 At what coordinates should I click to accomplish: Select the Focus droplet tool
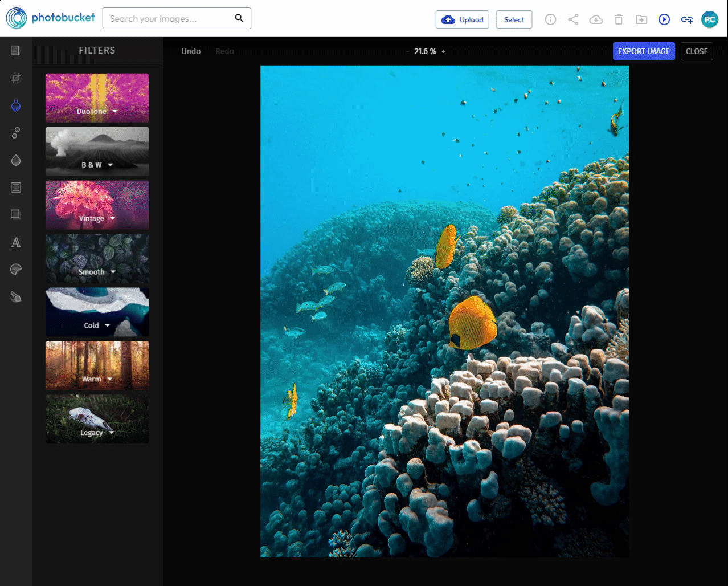pyautogui.click(x=16, y=160)
